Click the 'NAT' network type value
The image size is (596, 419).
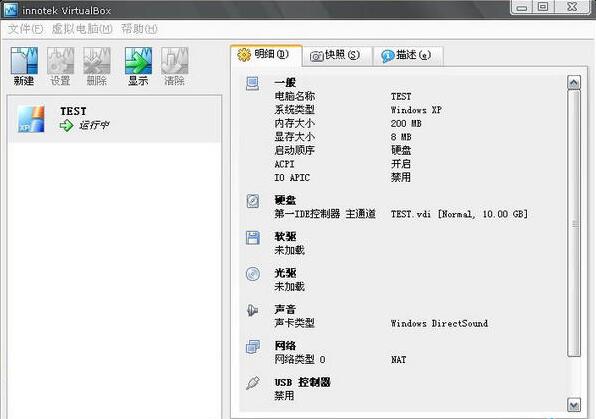[398, 360]
